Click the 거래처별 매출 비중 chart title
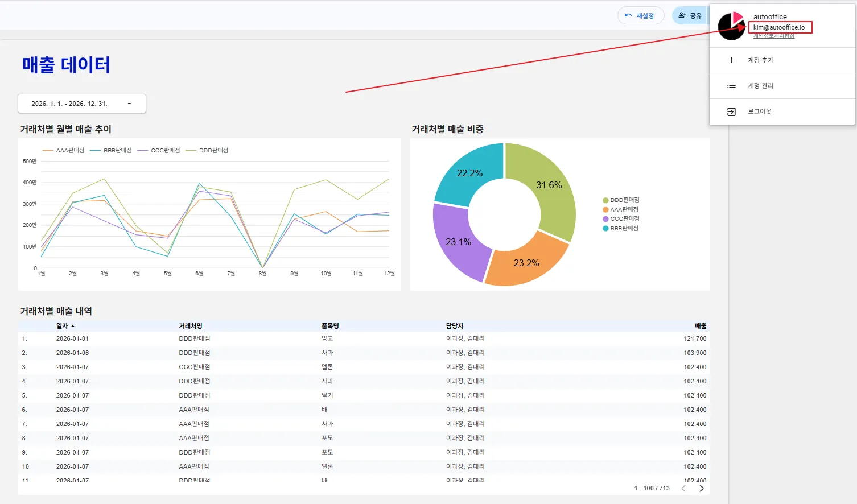The width and height of the screenshot is (857, 504). tap(447, 129)
